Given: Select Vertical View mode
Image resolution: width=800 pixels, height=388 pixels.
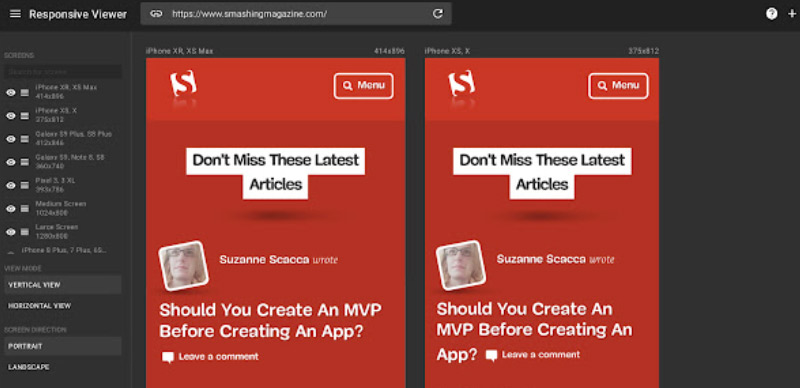Looking at the screenshot, I should [63, 285].
